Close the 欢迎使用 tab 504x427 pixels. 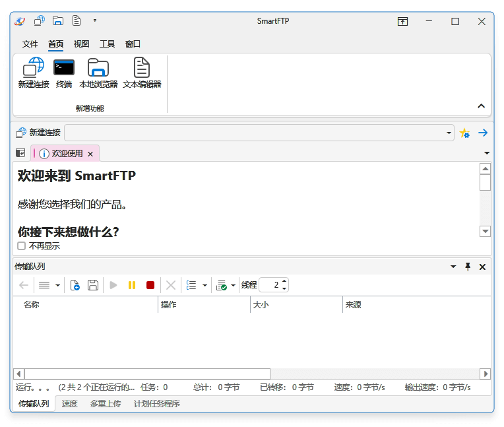(90, 154)
